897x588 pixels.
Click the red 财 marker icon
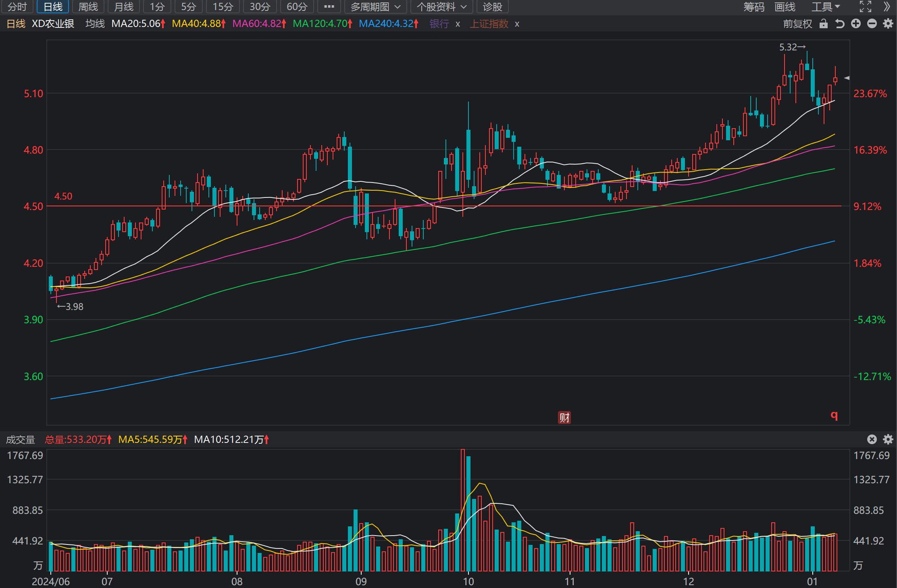coord(564,418)
